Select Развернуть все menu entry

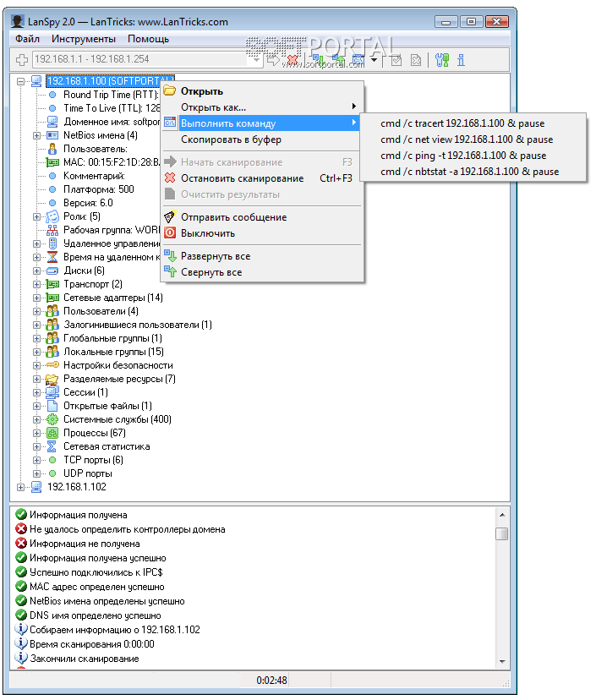pos(262,256)
